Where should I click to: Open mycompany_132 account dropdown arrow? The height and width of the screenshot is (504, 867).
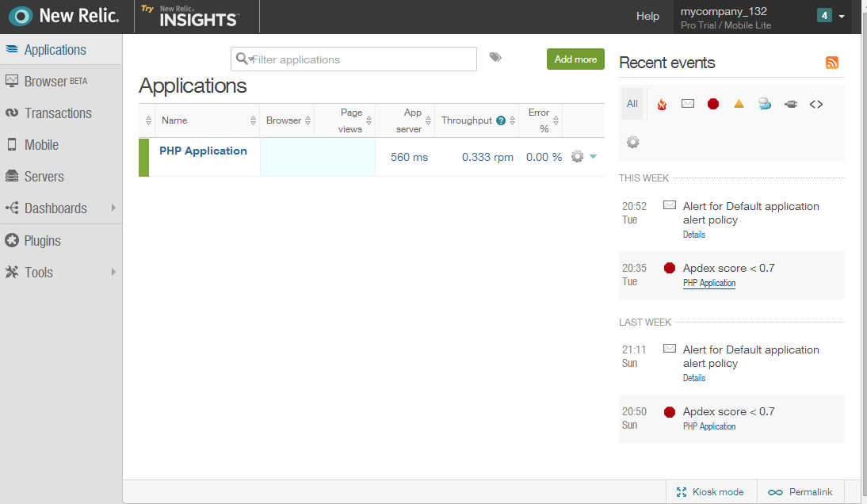(x=842, y=17)
